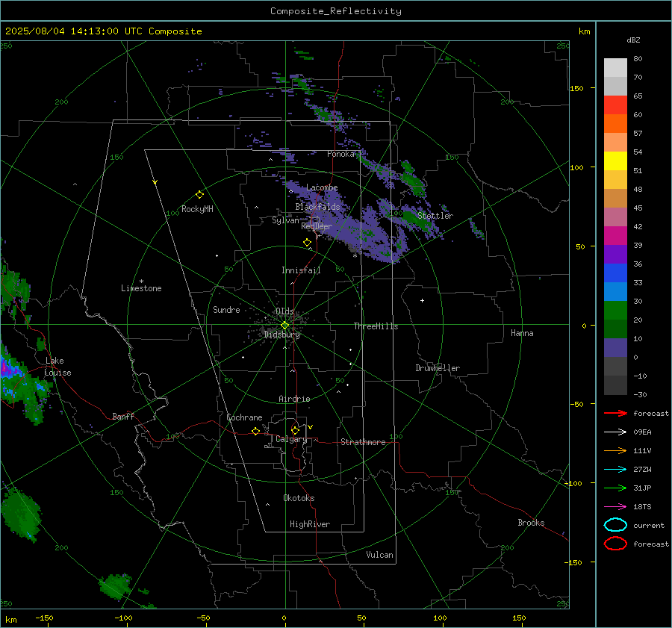Image resolution: width=672 pixels, height=628 pixels.
Task: Click the HighRiver city label
Action: point(310,524)
